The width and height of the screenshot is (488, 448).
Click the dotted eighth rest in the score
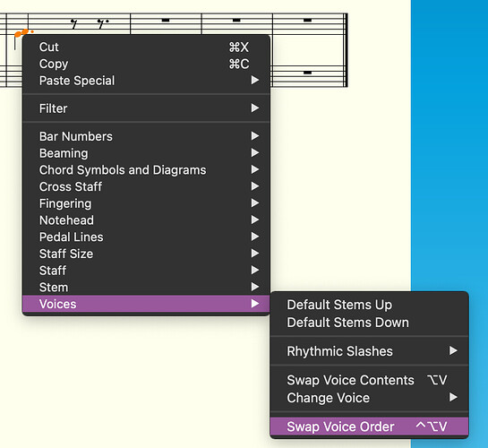coord(102,23)
